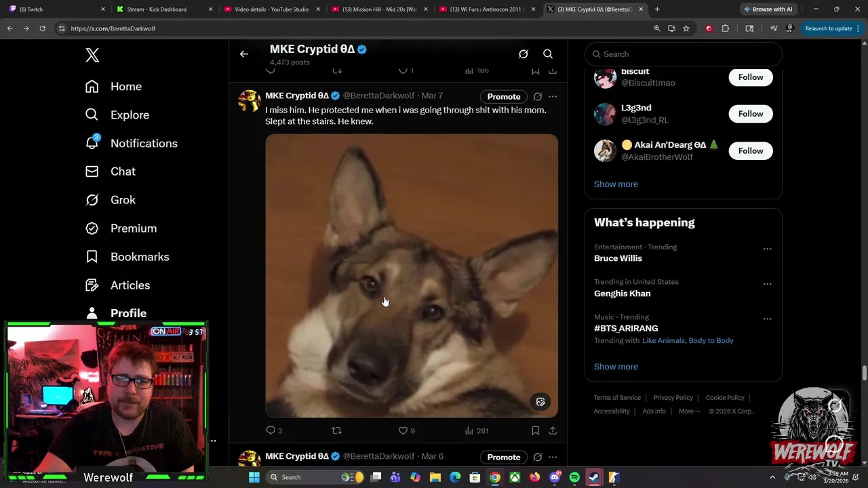Click the X logo in the sidebar
This screenshot has height=488, width=868.
(92, 55)
